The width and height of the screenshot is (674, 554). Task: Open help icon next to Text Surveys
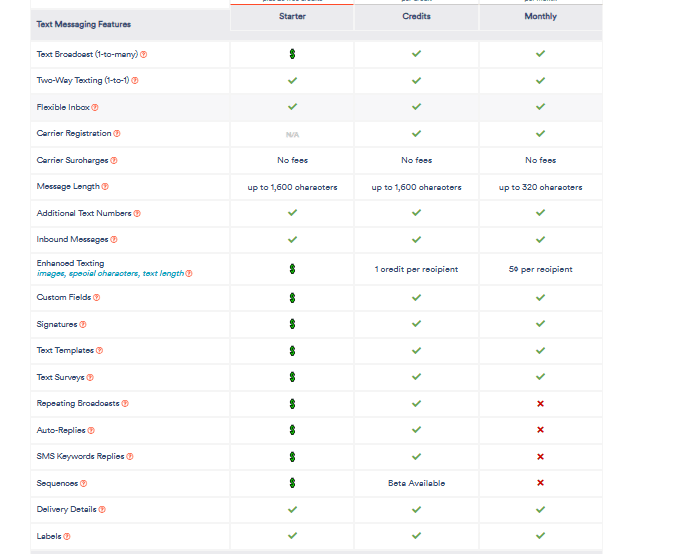click(90, 377)
